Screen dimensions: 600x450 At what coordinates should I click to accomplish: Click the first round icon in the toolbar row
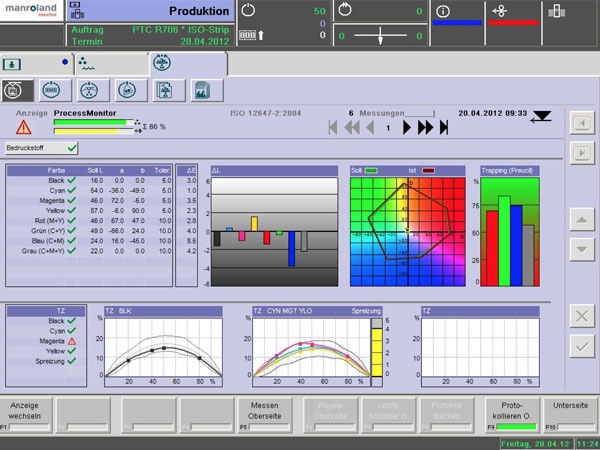tap(15, 90)
